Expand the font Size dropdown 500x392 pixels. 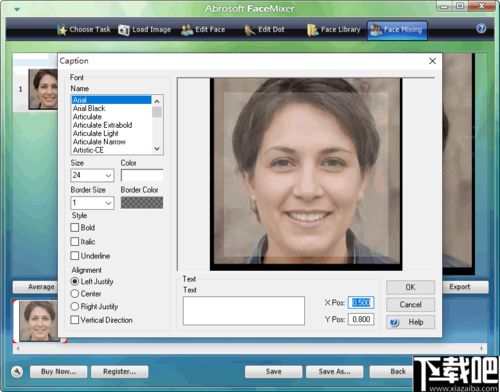108,175
